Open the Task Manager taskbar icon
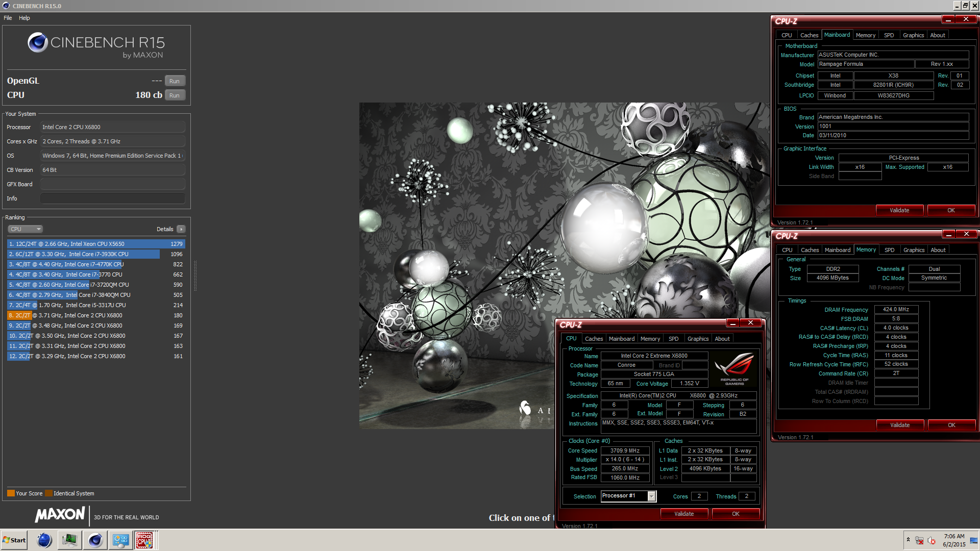The height and width of the screenshot is (551, 980). [70, 540]
